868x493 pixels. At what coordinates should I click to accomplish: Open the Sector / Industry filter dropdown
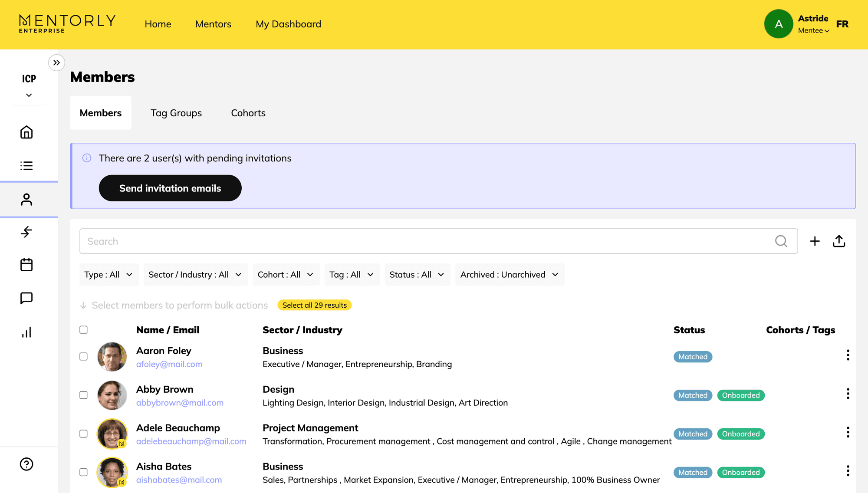point(195,275)
